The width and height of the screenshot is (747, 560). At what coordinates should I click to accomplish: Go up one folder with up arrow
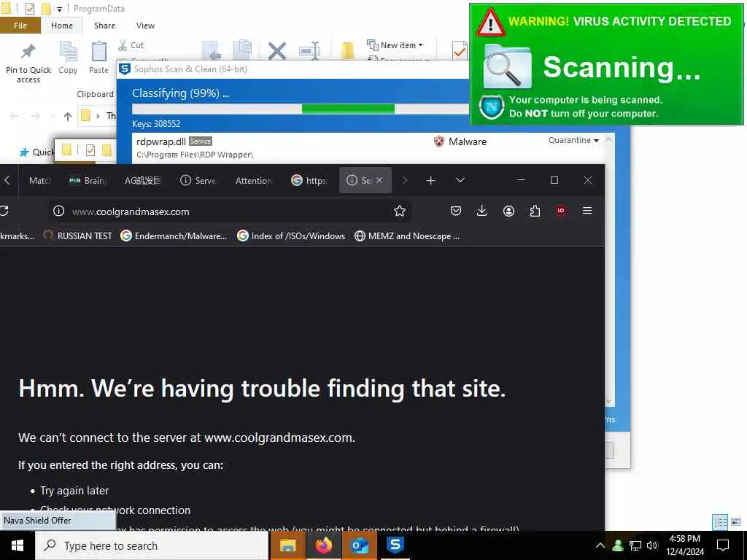click(68, 116)
